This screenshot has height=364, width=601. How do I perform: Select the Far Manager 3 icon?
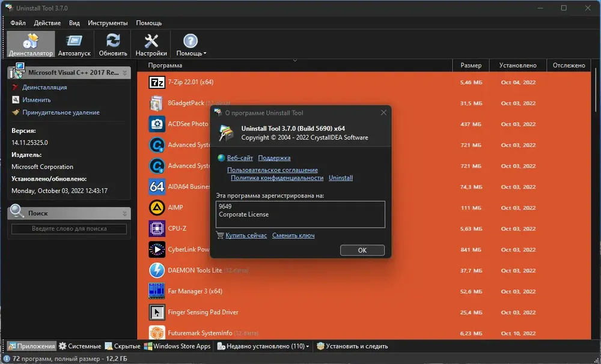click(157, 291)
